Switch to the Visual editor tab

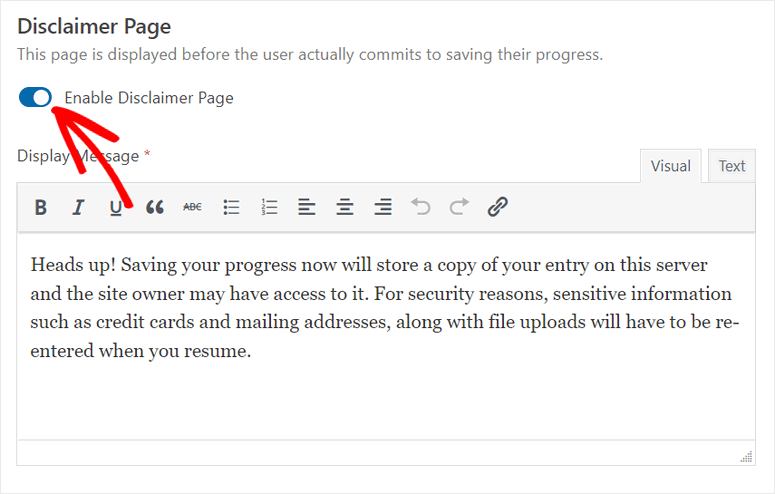tap(670, 166)
